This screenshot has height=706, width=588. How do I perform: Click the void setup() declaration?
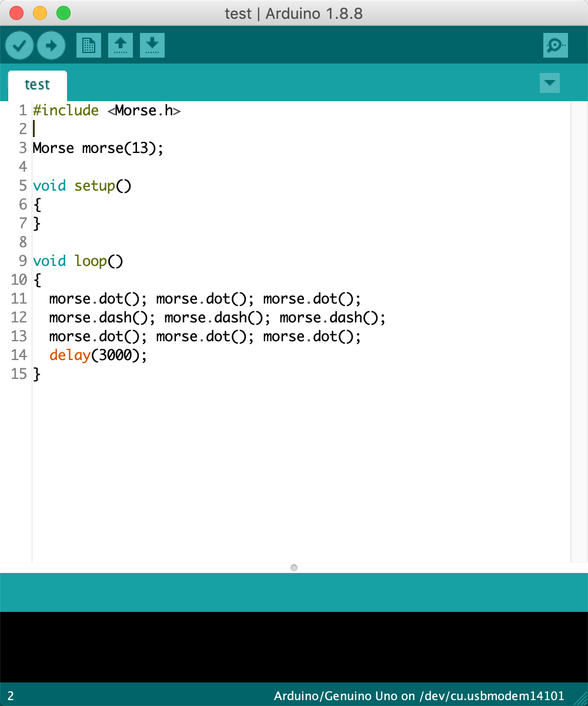pos(82,186)
